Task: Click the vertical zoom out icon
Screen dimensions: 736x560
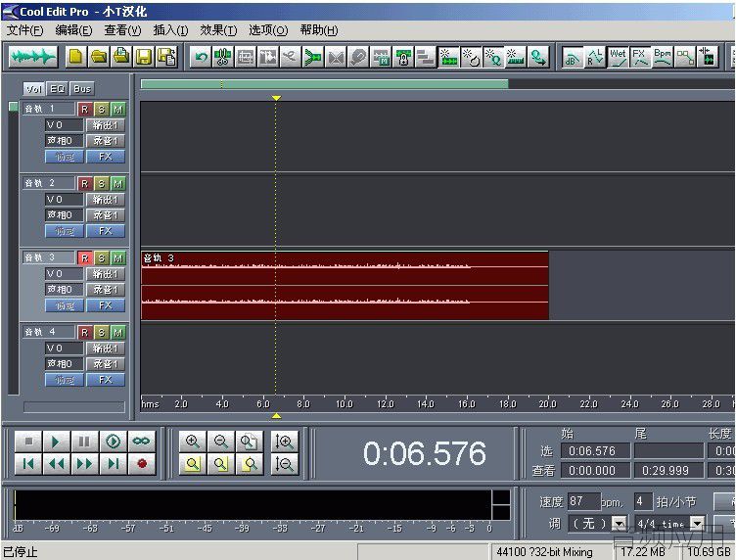Action: tap(285, 464)
